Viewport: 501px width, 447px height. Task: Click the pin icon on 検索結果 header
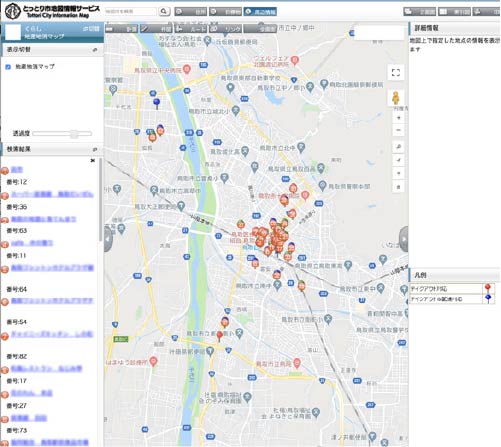pos(95,149)
